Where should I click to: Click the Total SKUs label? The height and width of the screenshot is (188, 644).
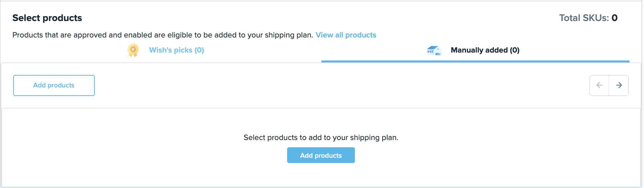584,18
